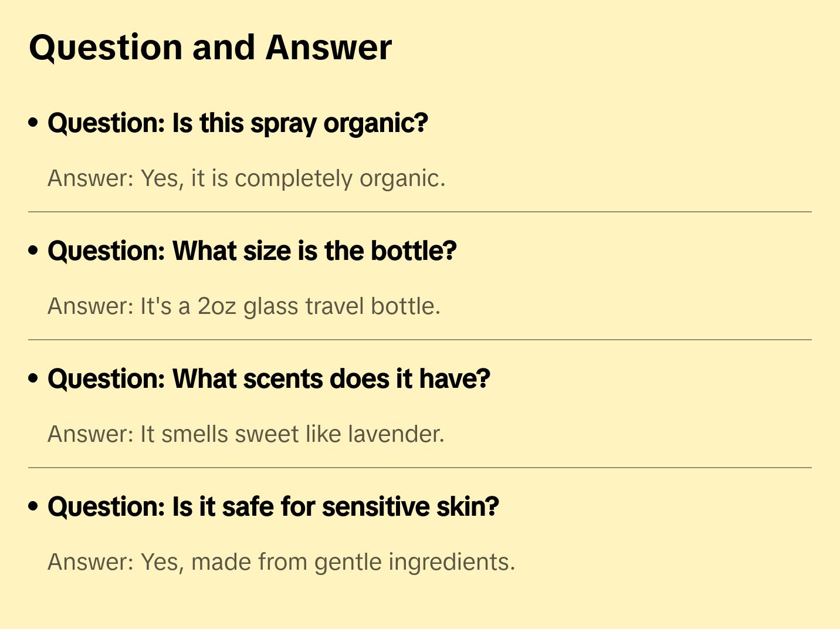Select the 2oz glass travel bottle answer
This screenshot has width=840, height=629.
coord(243,306)
